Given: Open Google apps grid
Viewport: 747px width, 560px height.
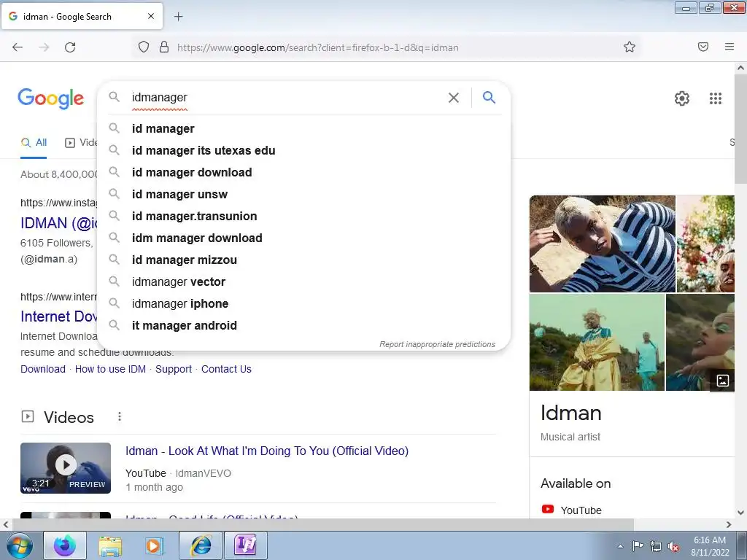Looking at the screenshot, I should [x=715, y=98].
